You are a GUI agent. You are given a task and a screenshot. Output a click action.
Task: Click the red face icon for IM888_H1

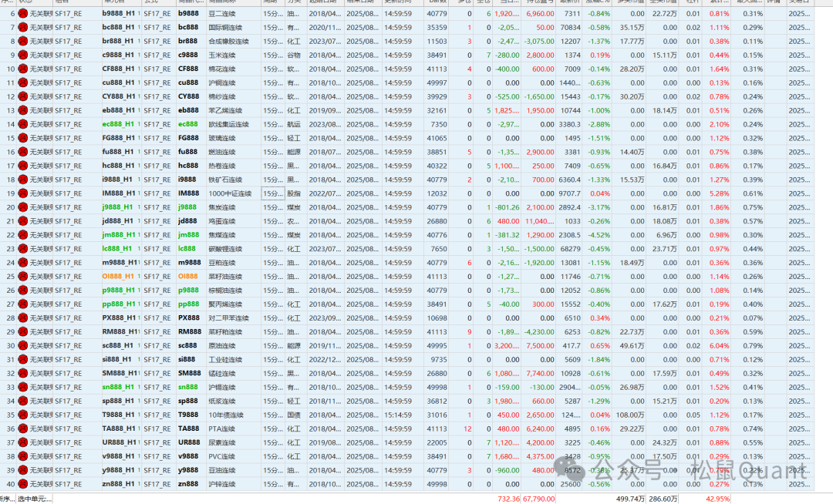coord(22,193)
